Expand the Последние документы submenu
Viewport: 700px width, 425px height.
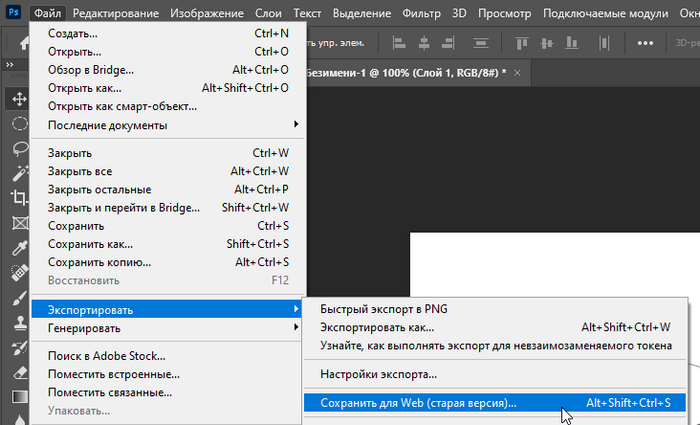(170, 125)
